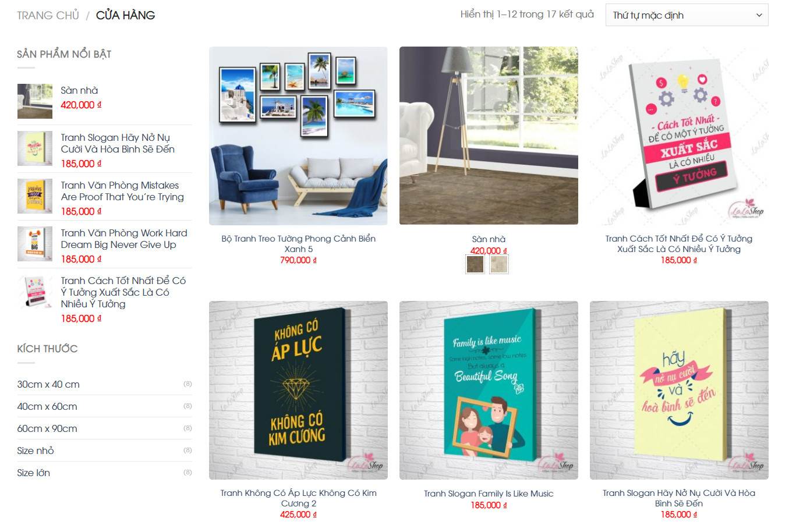Choose the light beige floor color swatch
Image resolution: width=796 pixels, height=532 pixels.
499,265
